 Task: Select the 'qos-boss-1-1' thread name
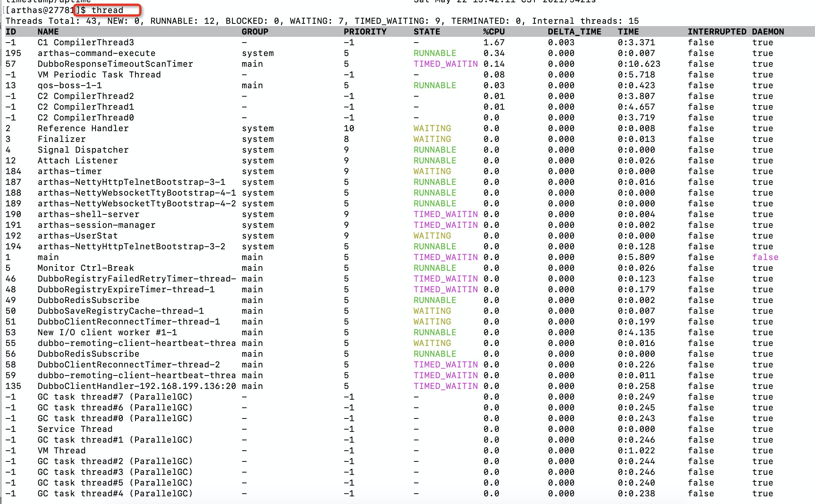69,85
